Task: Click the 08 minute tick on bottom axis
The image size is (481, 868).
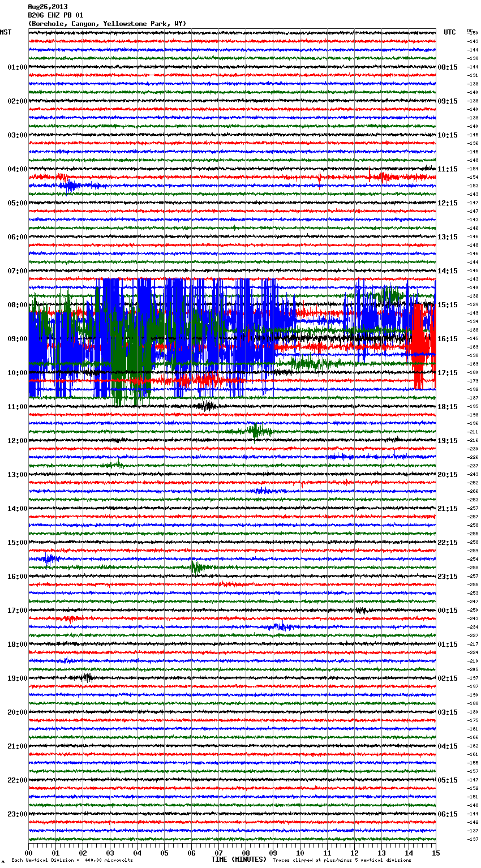Action: click(x=246, y=853)
